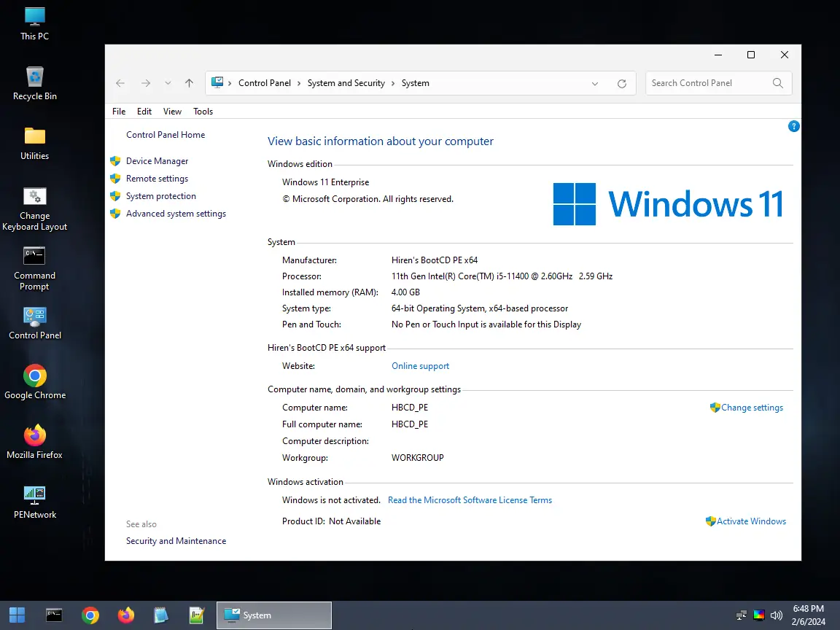Open the View menu

(x=172, y=112)
